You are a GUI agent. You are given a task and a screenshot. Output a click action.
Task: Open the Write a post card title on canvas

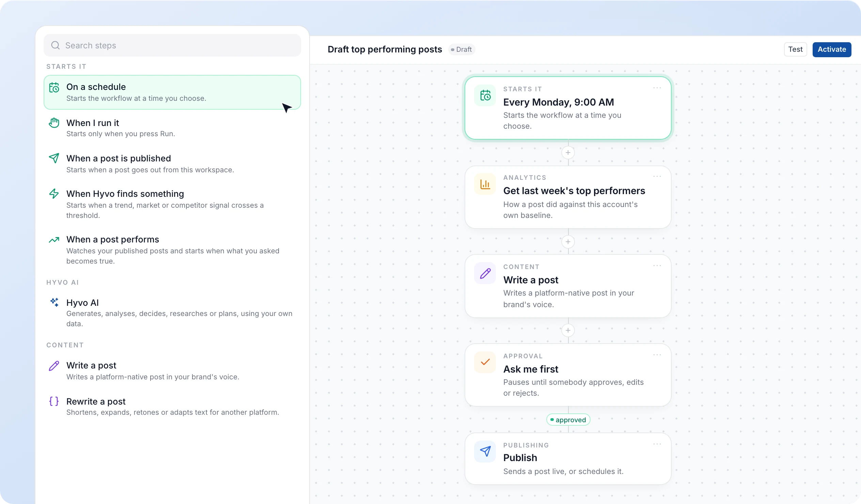pos(531,280)
